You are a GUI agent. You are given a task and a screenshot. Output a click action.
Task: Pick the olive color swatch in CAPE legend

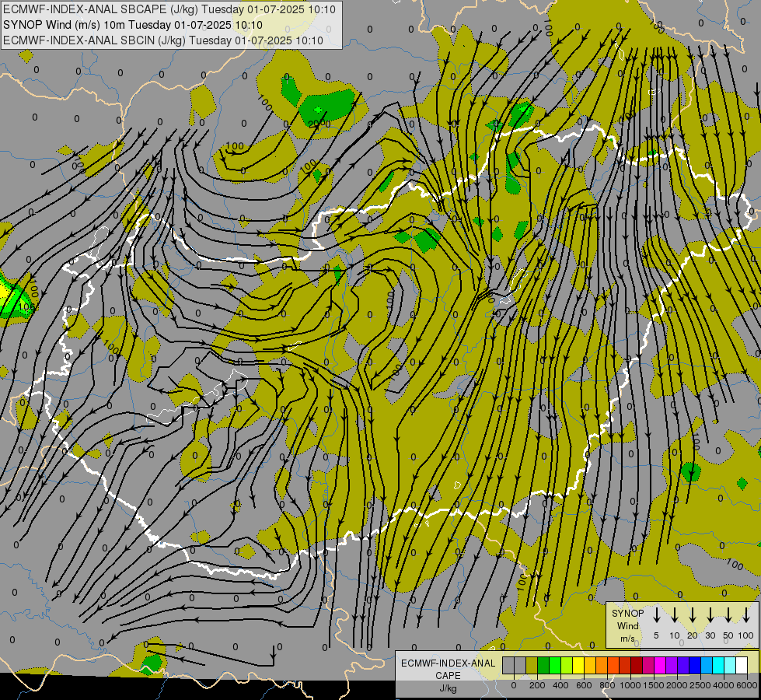click(x=532, y=665)
